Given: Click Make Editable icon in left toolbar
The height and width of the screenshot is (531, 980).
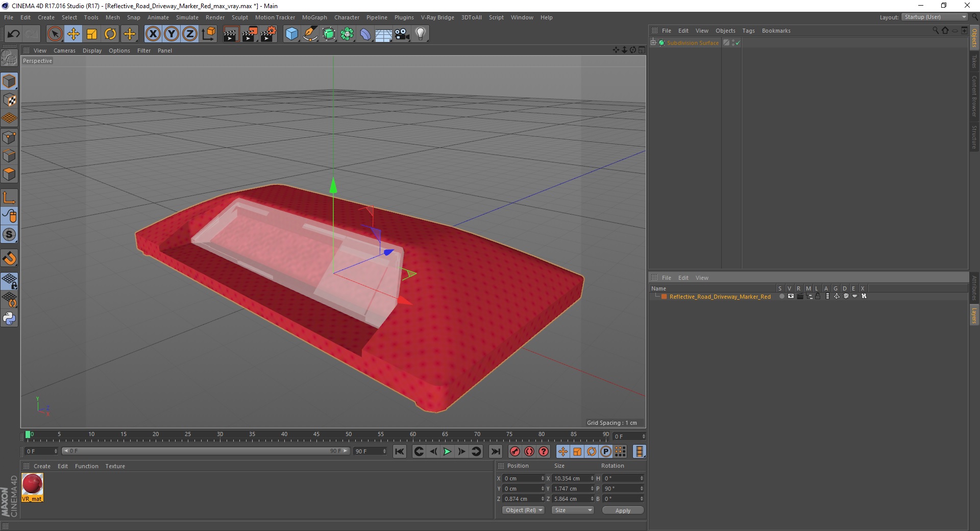Looking at the screenshot, I should click(9, 58).
